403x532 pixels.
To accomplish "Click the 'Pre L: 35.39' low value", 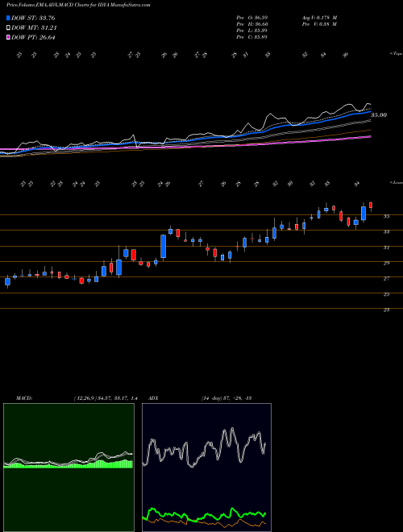I will 252,31.
